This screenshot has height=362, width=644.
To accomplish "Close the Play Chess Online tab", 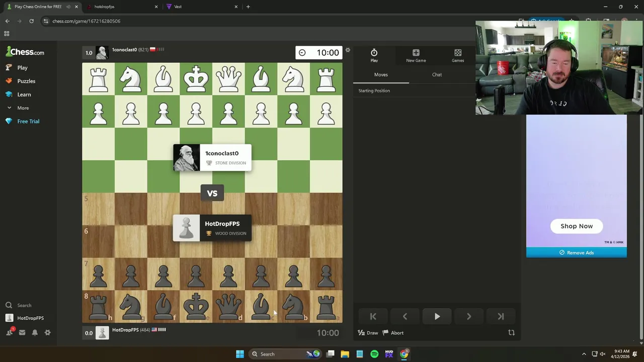I will pyautogui.click(x=76, y=7).
